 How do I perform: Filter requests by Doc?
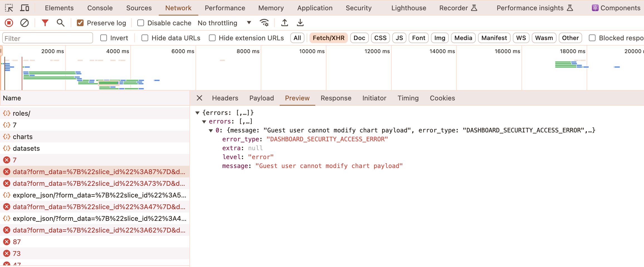coord(359,38)
